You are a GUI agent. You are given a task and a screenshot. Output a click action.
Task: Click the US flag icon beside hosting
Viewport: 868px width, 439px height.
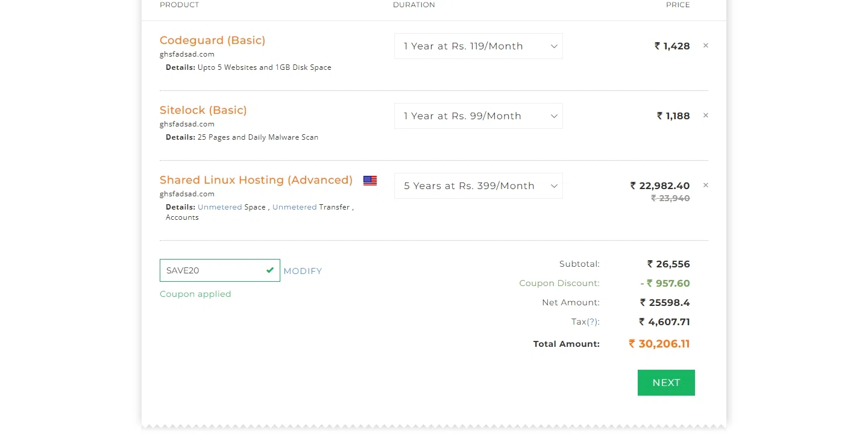(370, 180)
